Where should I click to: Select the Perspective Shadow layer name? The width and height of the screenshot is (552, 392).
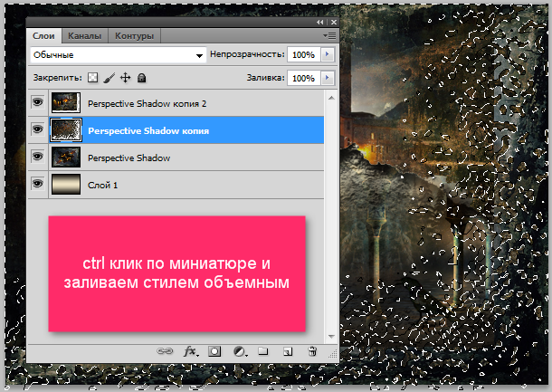(128, 158)
